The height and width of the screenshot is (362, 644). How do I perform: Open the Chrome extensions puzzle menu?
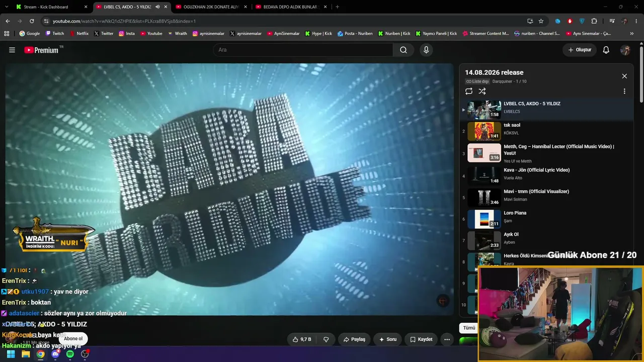pos(594,21)
